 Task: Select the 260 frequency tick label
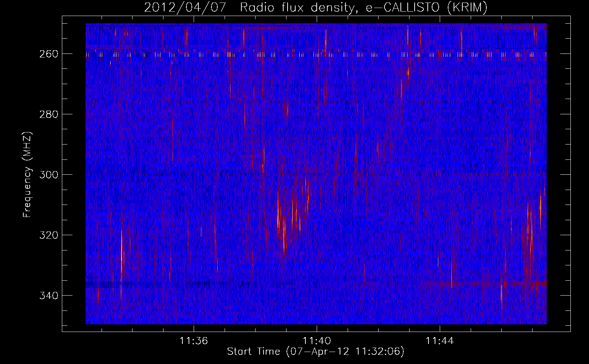(x=48, y=54)
